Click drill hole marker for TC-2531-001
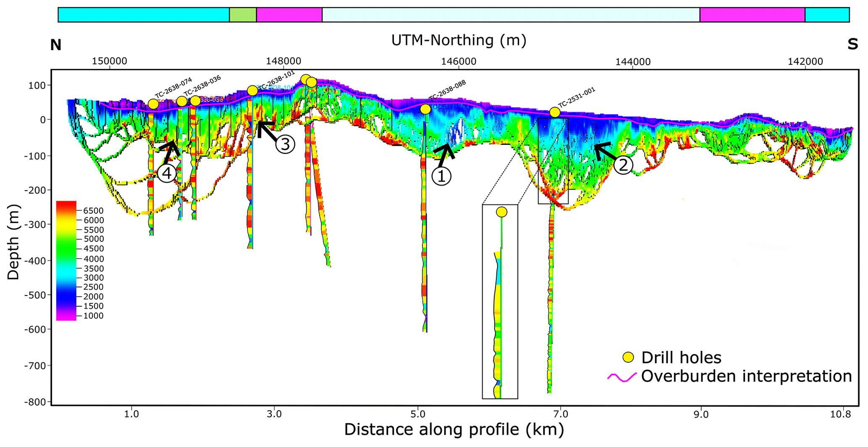This screenshot has height=447, width=868. (x=555, y=112)
